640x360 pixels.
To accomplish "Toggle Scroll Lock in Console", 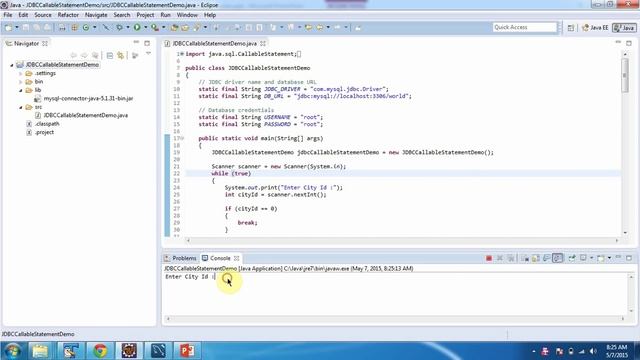I will tap(536, 258).
